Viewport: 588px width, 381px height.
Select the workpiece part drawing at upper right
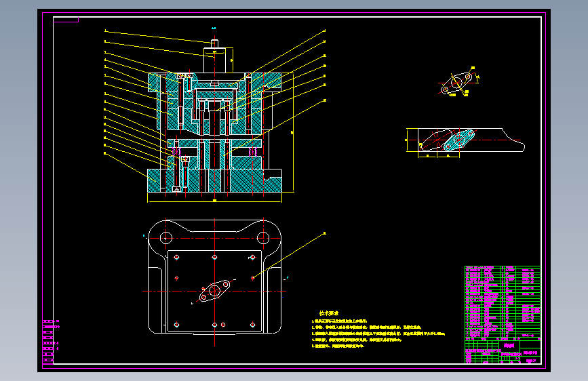tap(456, 83)
